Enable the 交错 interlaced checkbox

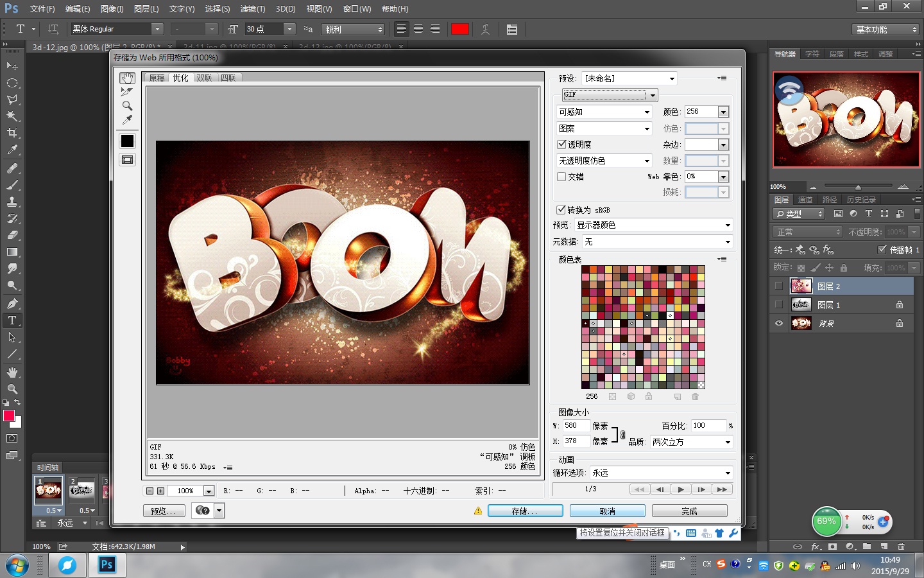pyautogui.click(x=562, y=177)
